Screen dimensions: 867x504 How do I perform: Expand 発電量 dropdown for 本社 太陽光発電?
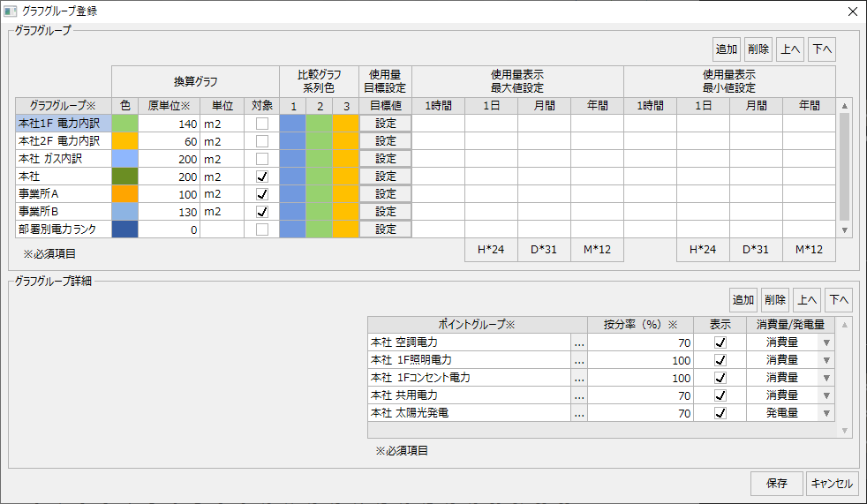826,413
